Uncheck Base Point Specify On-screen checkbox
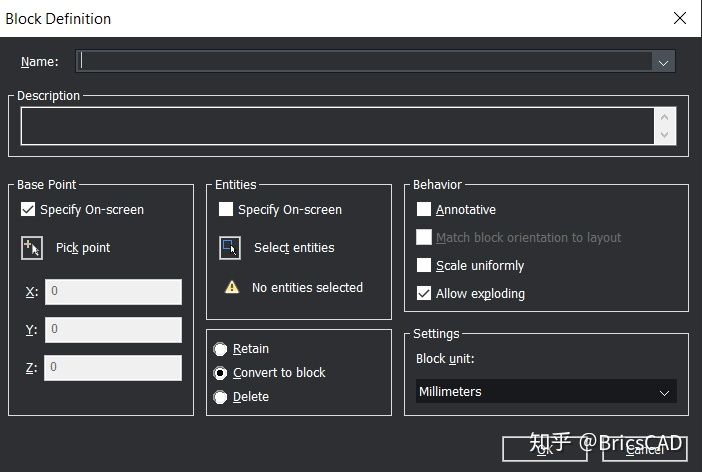702x472 pixels. pyautogui.click(x=28, y=209)
